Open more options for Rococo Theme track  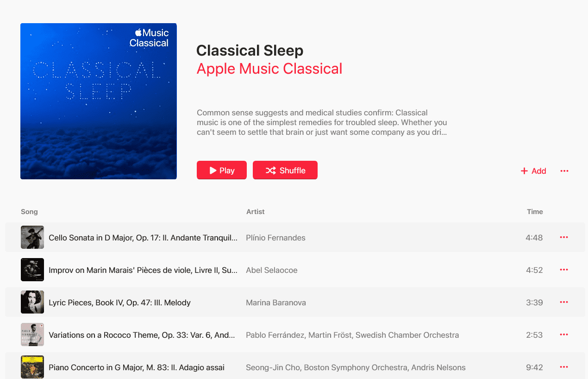click(563, 335)
